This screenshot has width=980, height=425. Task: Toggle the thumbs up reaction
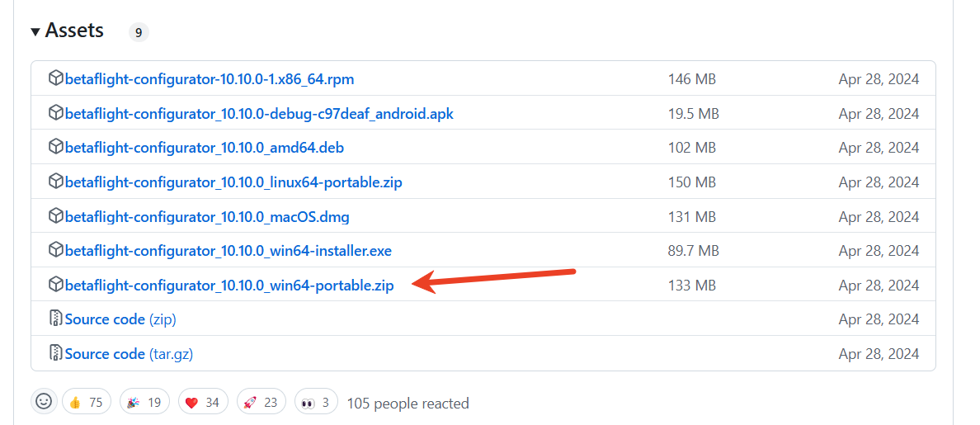pyautogui.click(x=86, y=402)
